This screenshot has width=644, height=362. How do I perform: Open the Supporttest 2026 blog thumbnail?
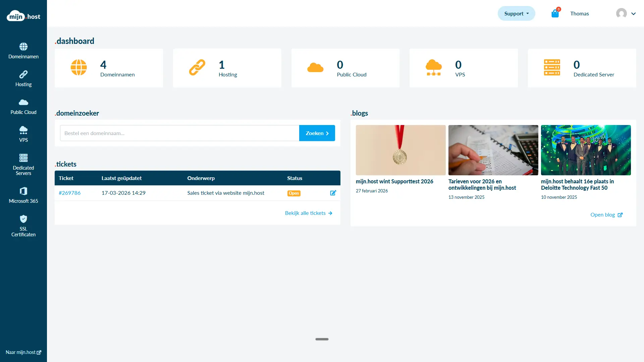pos(400,150)
